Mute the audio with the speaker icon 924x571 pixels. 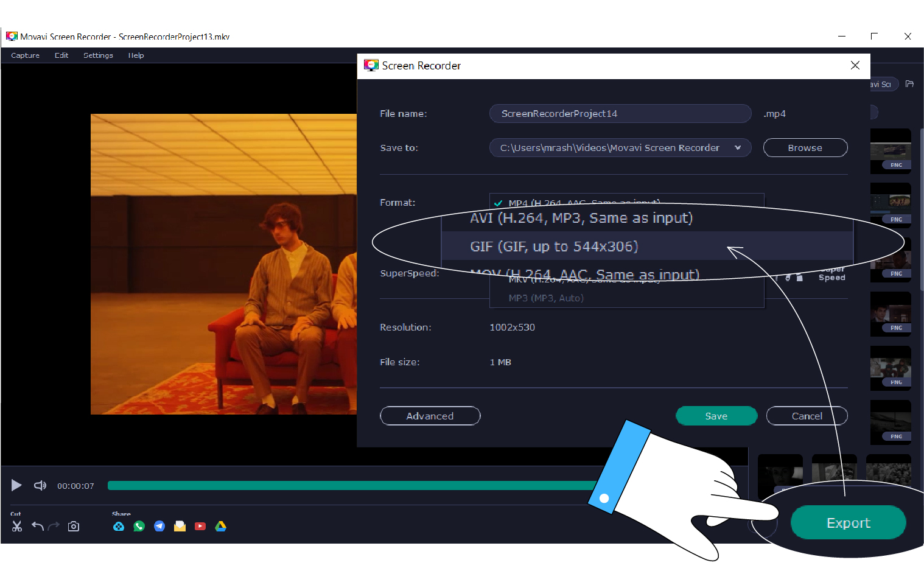tap(40, 485)
